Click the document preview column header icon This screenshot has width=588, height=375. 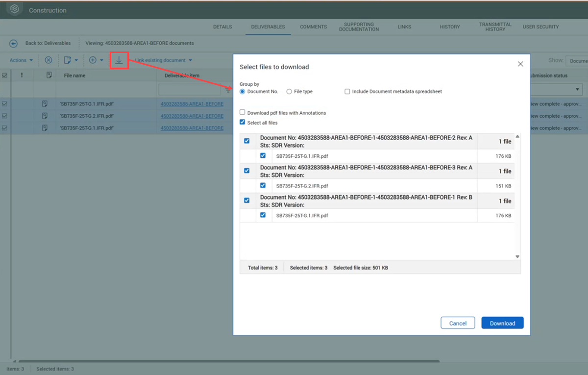49,75
